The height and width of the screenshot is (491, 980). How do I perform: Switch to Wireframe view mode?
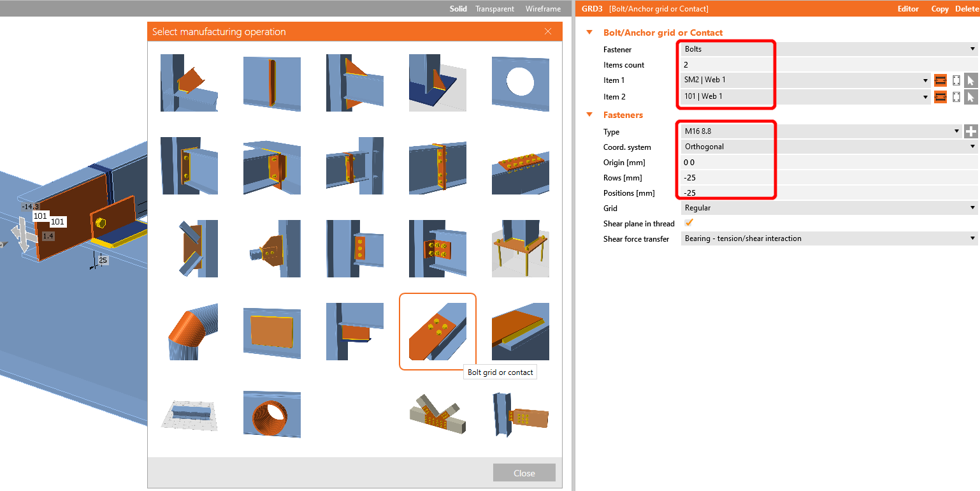pyautogui.click(x=543, y=9)
